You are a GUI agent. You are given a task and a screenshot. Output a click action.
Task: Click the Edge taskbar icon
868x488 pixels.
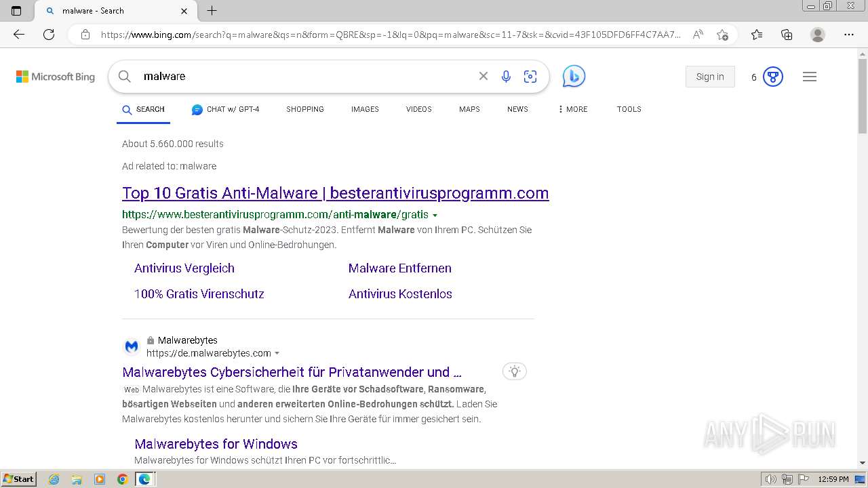pyautogui.click(x=144, y=479)
